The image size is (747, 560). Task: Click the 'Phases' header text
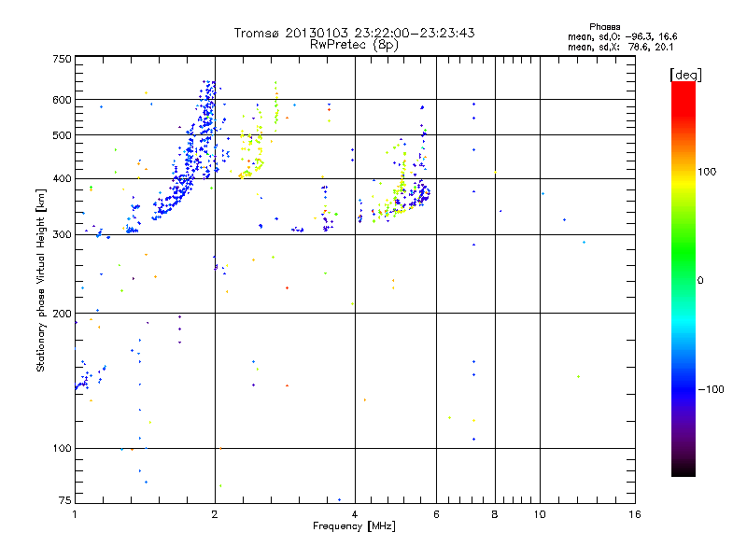(604, 27)
